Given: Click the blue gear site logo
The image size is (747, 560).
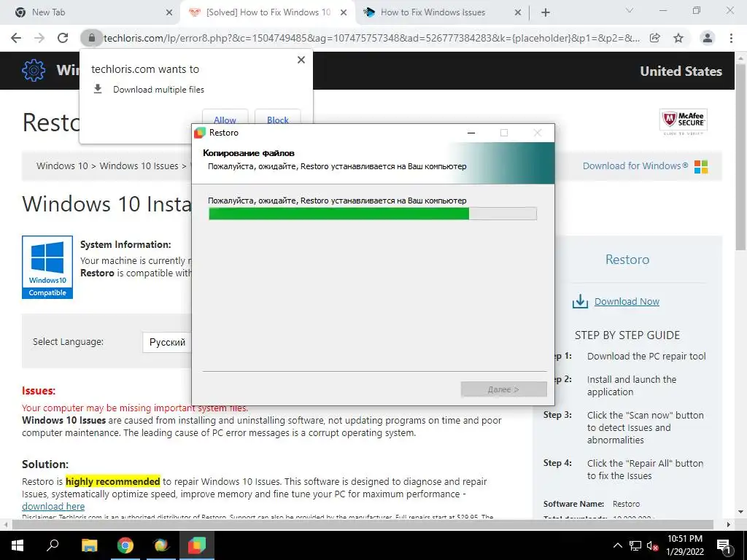Looking at the screenshot, I should (x=34, y=71).
